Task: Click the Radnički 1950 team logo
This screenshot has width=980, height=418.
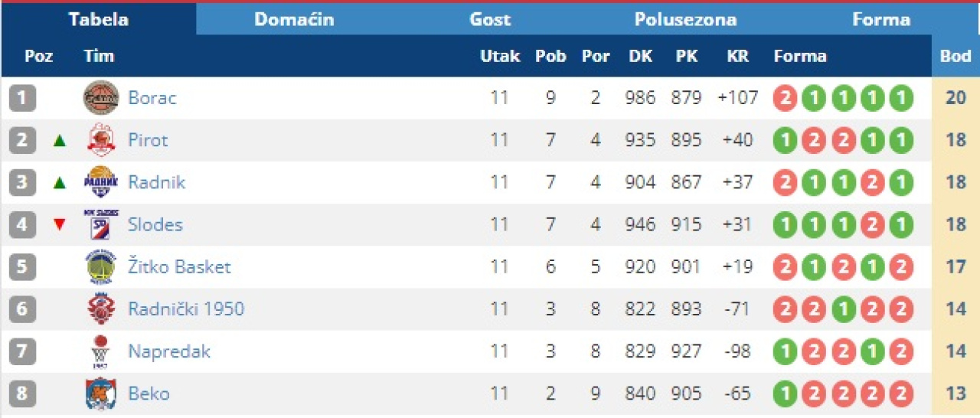Action: (101, 309)
